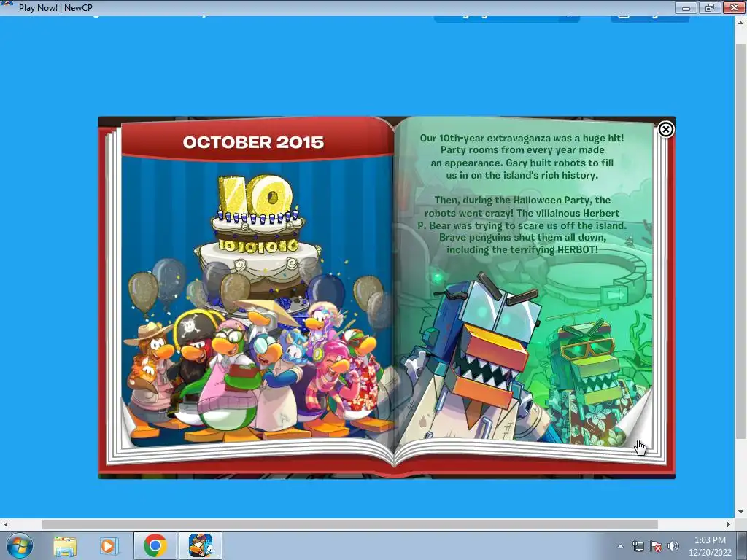Click the vertical scrollbar down arrow
Viewport: 747px width, 560px height.
(740, 512)
